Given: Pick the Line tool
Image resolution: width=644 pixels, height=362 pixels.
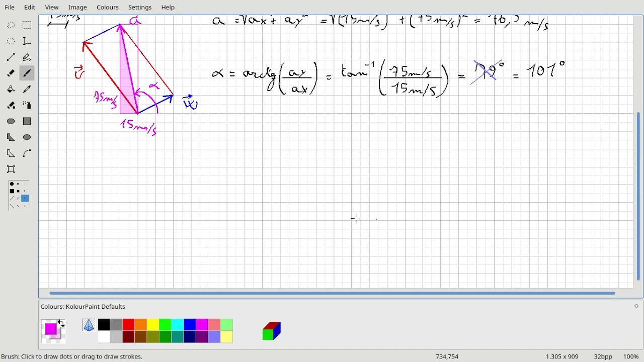Looking at the screenshot, I should [11, 57].
